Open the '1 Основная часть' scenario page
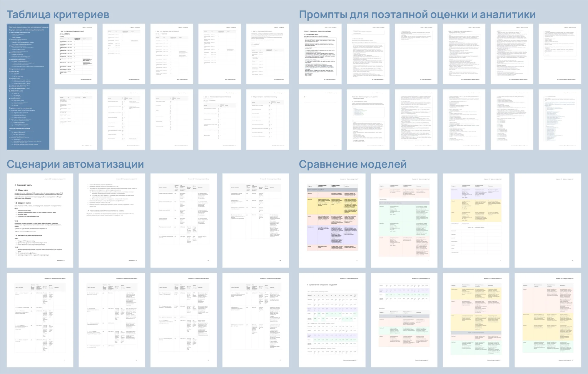Viewport: 588px width, 374px height. (40, 220)
